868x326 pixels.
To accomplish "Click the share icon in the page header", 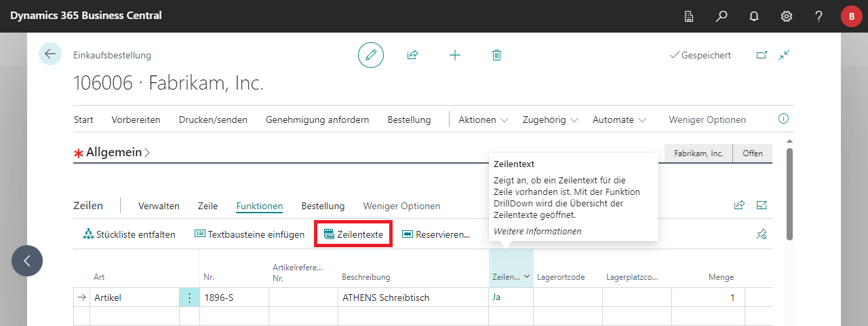I will coord(412,55).
